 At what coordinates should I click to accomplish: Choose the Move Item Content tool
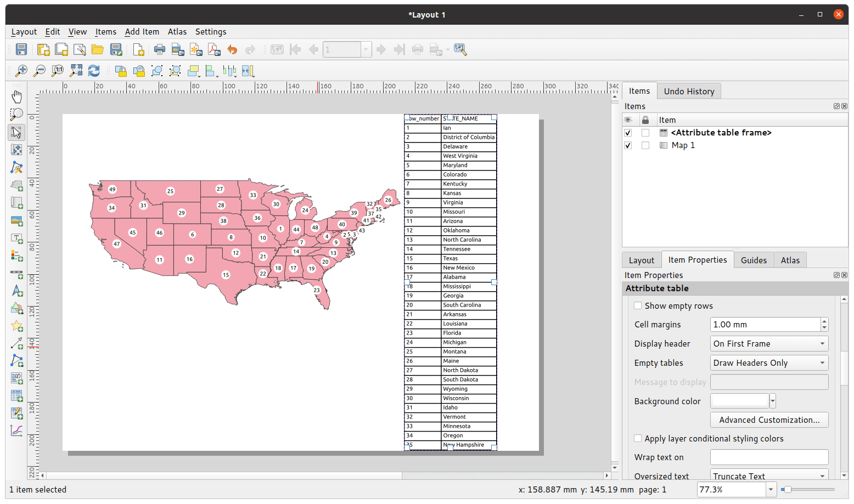[17, 150]
